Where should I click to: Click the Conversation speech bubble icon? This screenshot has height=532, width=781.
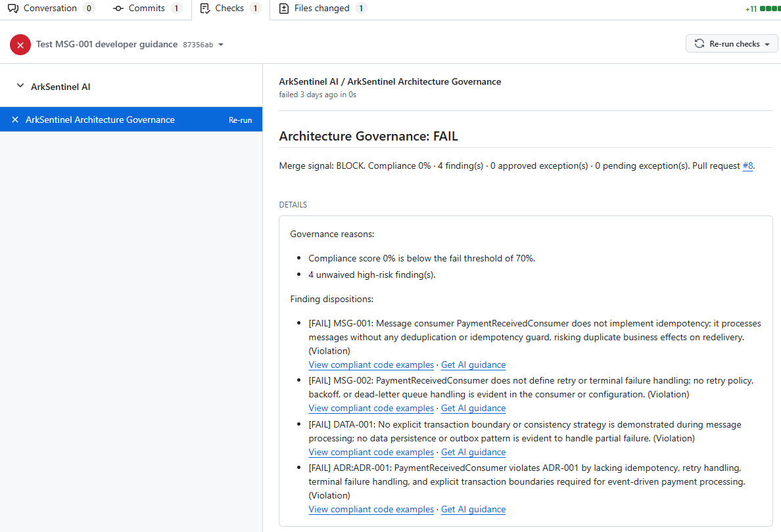pyautogui.click(x=13, y=9)
